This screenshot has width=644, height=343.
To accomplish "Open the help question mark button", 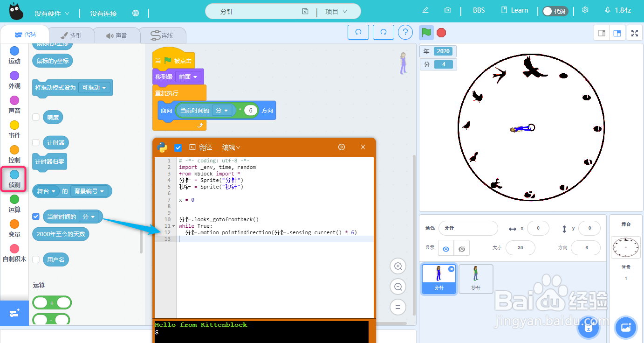I will point(405,32).
